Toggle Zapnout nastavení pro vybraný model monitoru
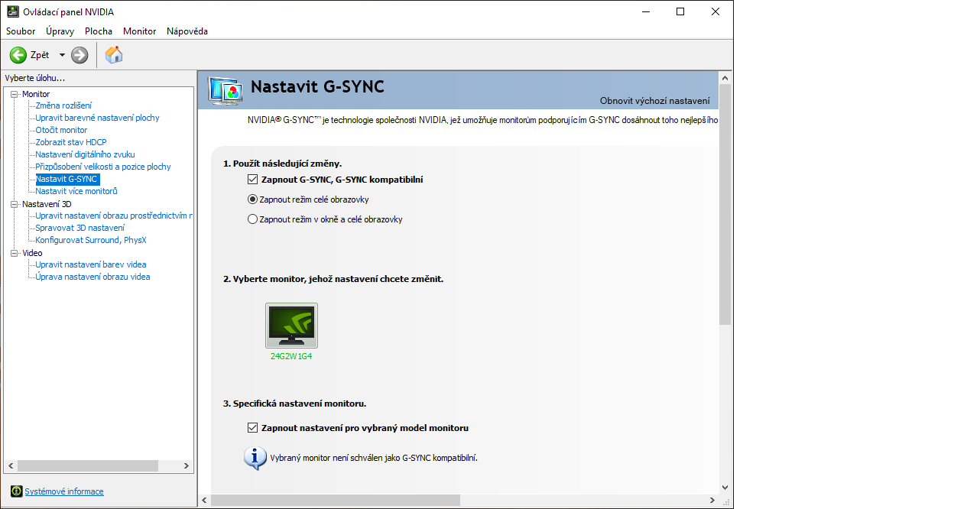Screen dimensions: 980x509 click(x=253, y=428)
